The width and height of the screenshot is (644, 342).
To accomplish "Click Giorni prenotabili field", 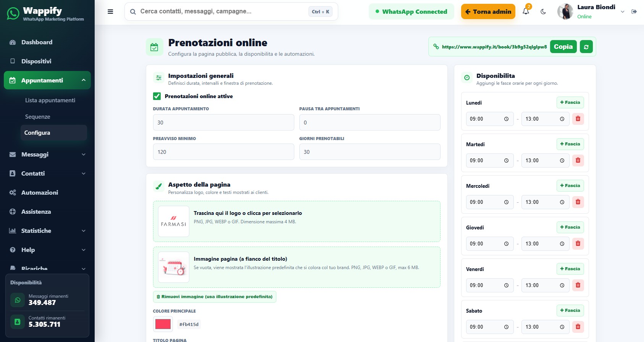I will (370, 152).
